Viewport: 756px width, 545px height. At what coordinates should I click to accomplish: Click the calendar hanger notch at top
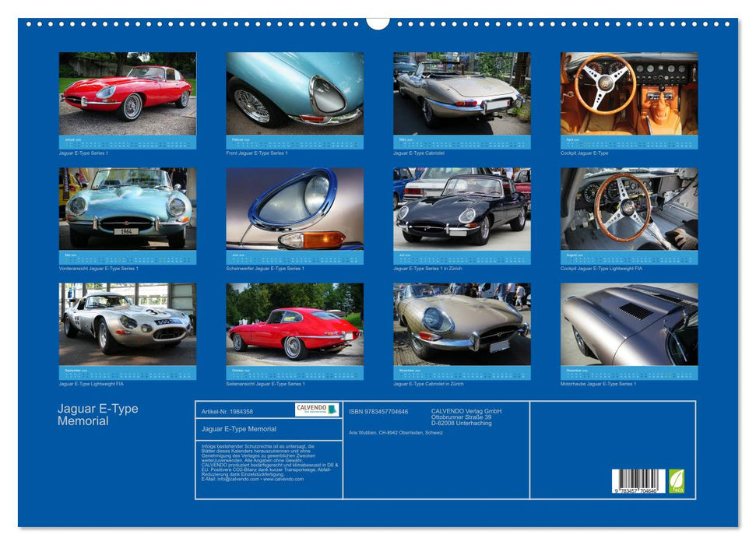378,22
